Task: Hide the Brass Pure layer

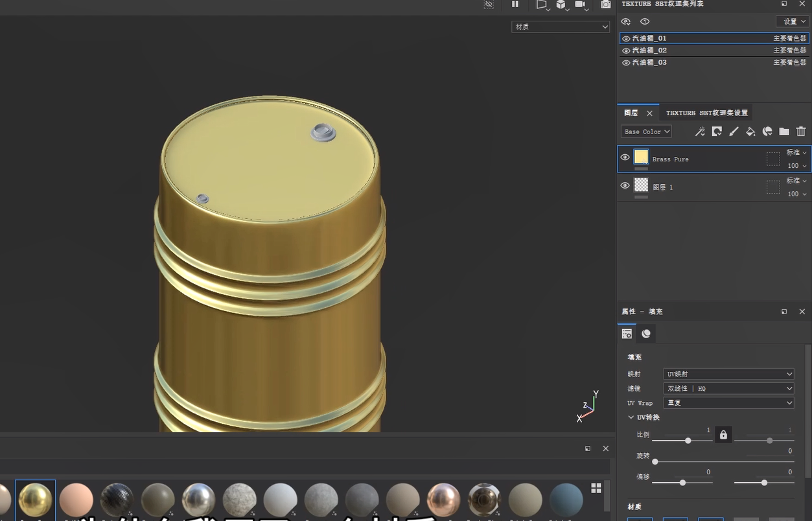Action: pyautogui.click(x=625, y=157)
